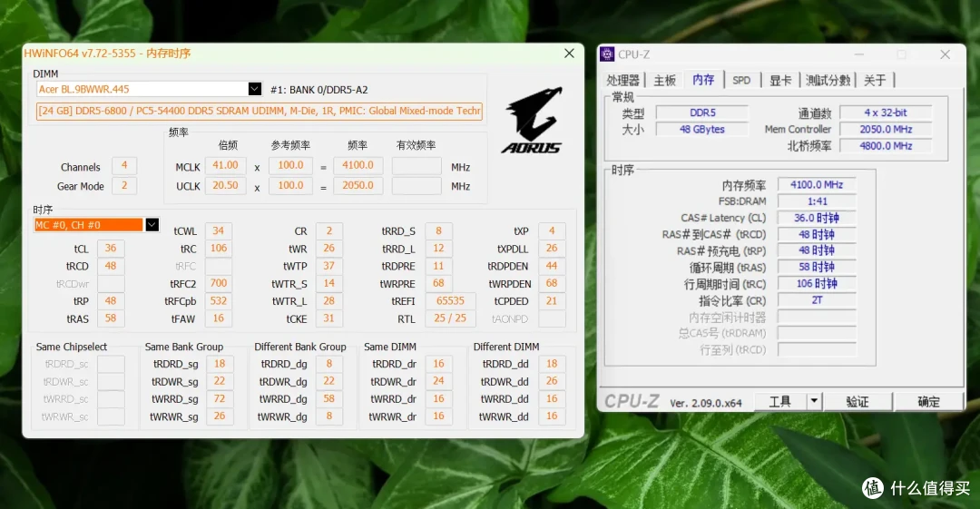Viewport: 980px width, 509px height.
Task: Click the RTL value 25 / 25
Action: click(x=450, y=318)
